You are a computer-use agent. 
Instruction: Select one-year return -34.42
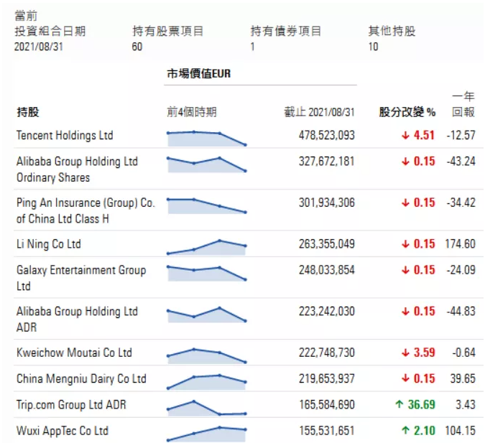(461, 202)
